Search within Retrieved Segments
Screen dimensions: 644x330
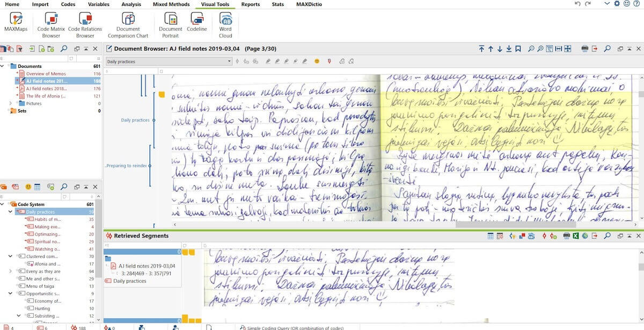pyautogui.click(x=607, y=236)
